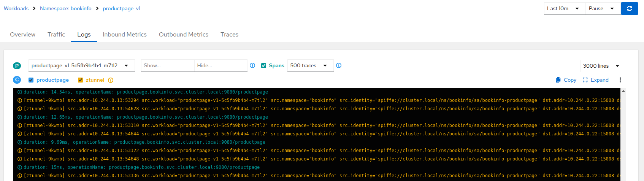Screen dimensions: 644x181
Task: Toggle the Spans checkbox
Action: click(x=263, y=65)
